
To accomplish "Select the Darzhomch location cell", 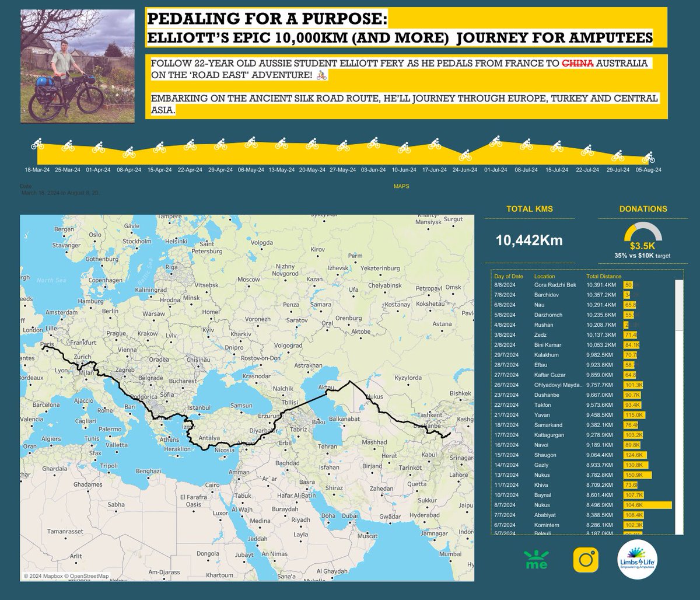I will point(548,315).
